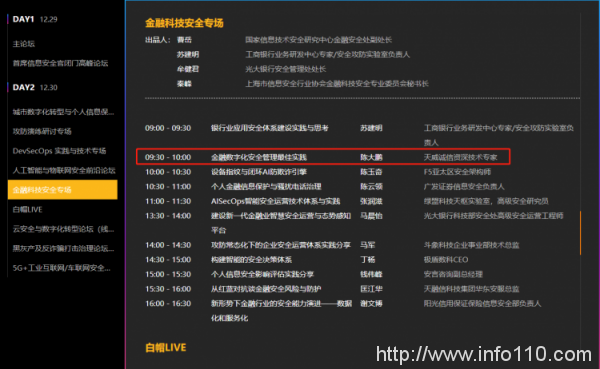Open 城市数字化转型与个人信息保... sidebar item

coord(63,112)
